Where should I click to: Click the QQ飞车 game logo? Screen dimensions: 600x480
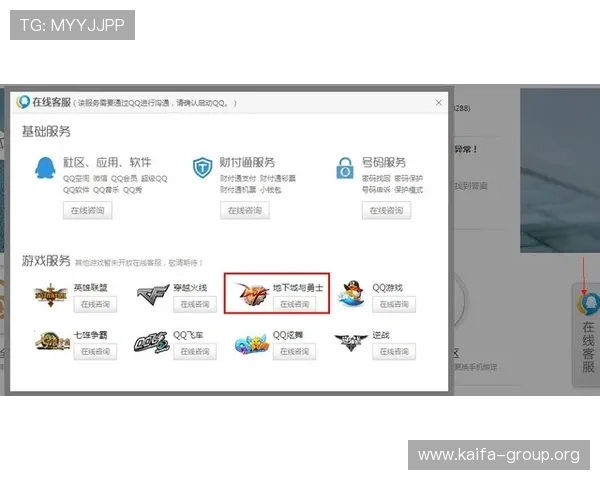click(152, 342)
